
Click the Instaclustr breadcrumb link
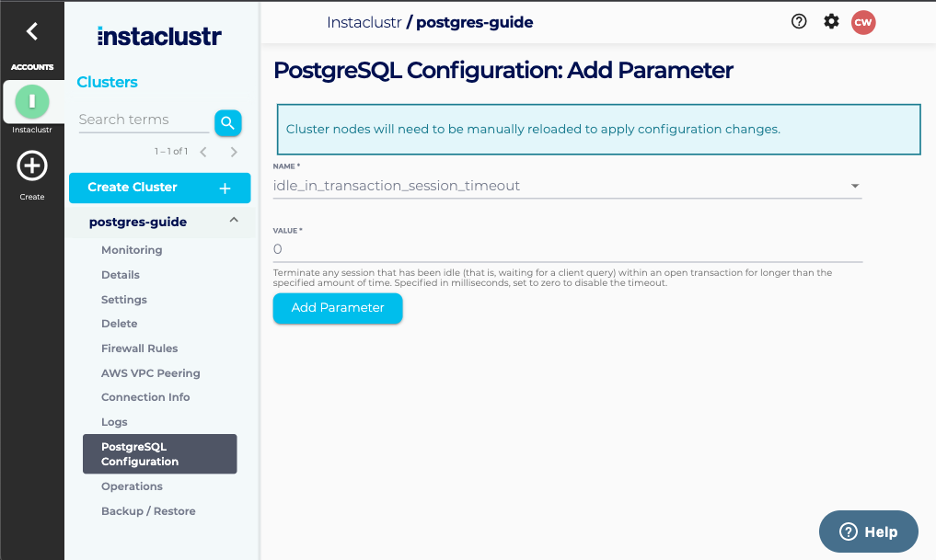364,22
